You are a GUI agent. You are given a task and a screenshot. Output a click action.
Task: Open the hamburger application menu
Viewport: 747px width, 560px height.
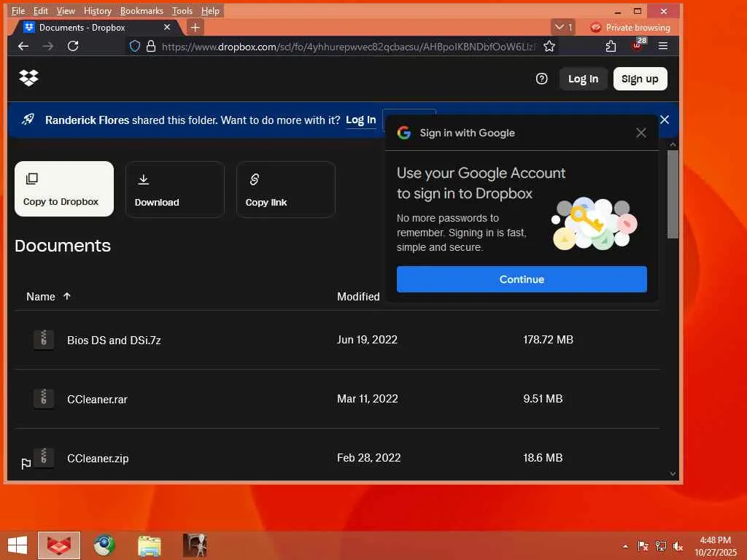click(662, 46)
